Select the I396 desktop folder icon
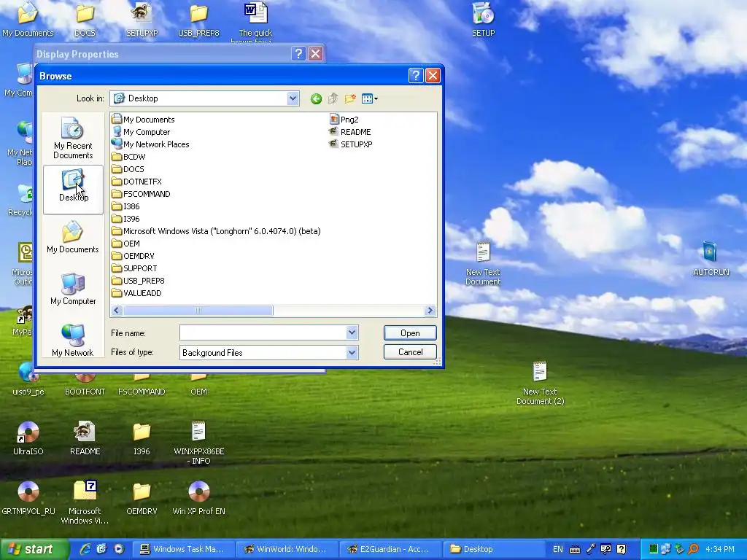The width and height of the screenshot is (747, 560). click(x=142, y=438)
